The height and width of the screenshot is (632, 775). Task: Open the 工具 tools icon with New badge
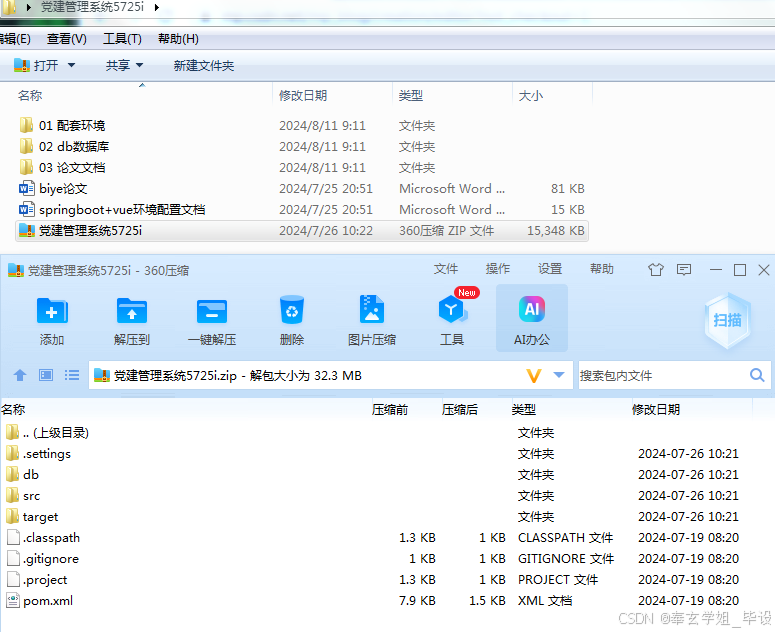coord(451,310)
